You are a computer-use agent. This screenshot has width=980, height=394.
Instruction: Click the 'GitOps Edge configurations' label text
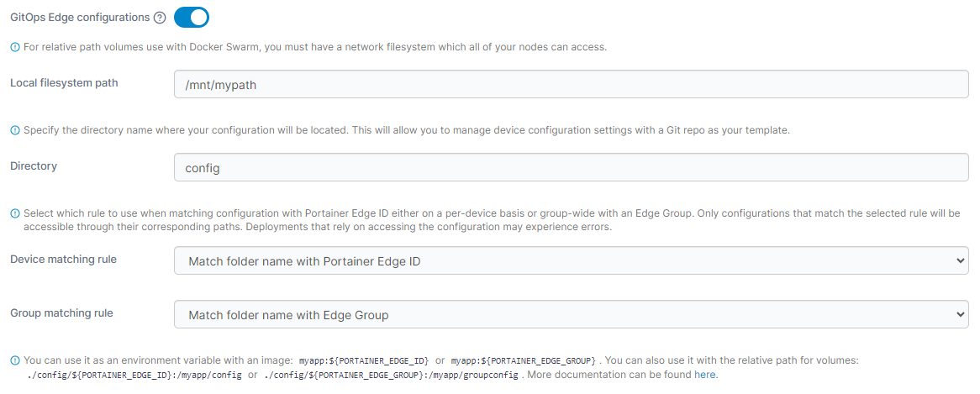tap(80, 18)
